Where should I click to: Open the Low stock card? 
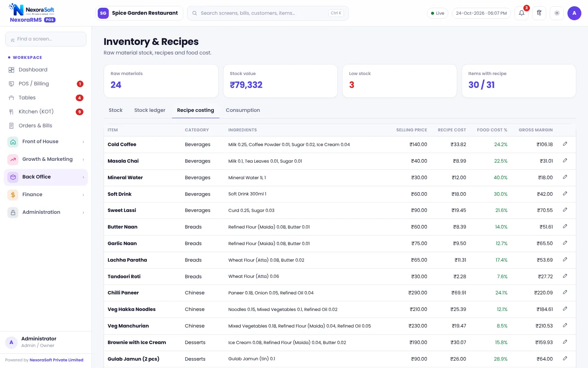pos(399,81)
